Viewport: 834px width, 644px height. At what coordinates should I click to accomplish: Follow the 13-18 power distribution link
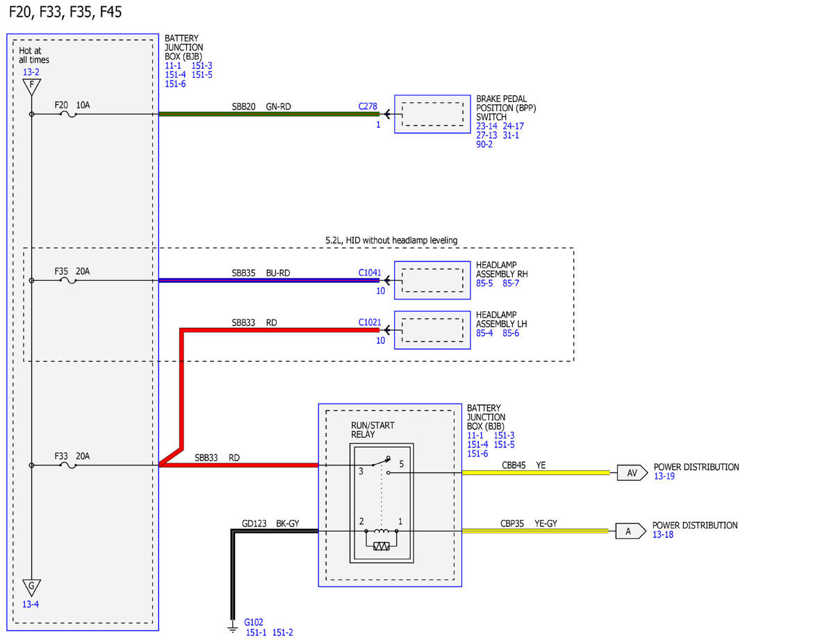point(663,535)
